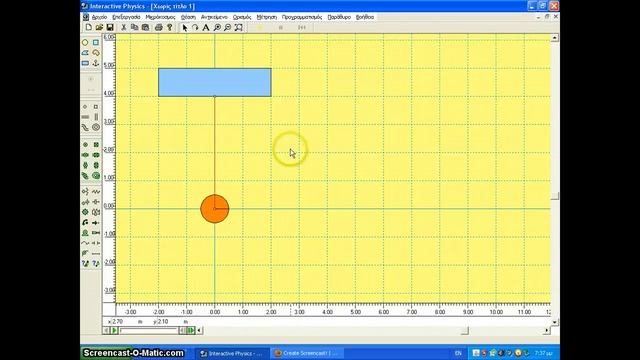Select the green Pin joint tool
This screenshot has width=640, height=360.
pos(85,144)
